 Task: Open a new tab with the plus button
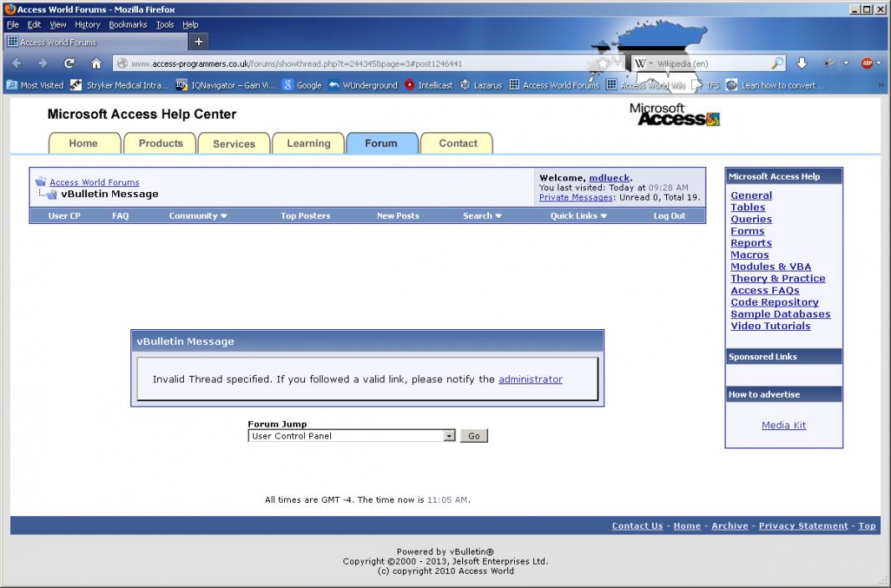point(198,42)
